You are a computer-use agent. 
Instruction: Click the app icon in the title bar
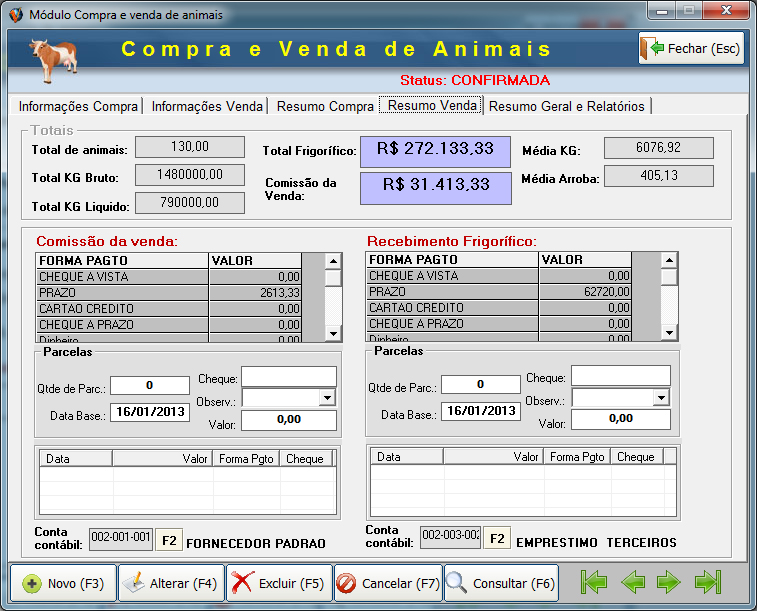click(x=16, y=15)
